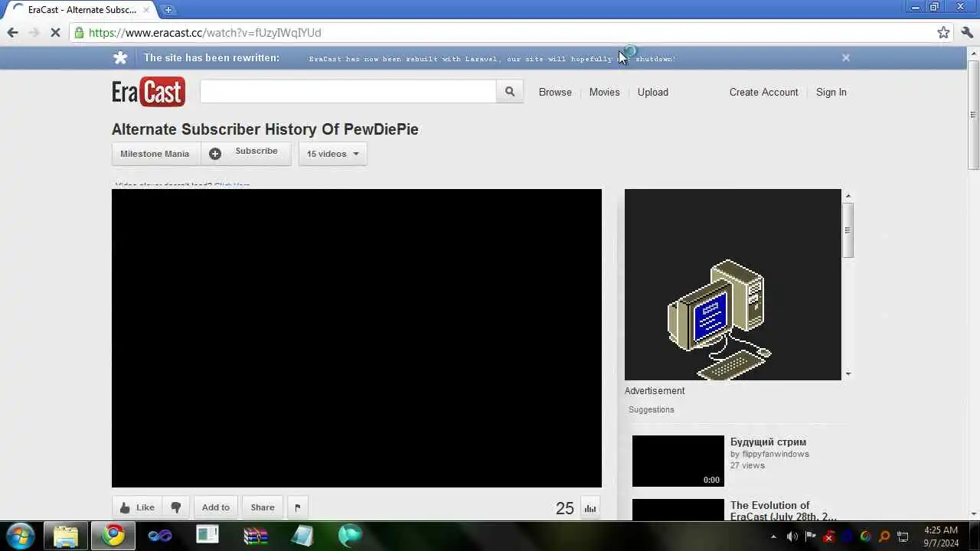980x551 pixels.
Task: Click the blue infinity taskbar icon
Action: (x=160, y=535)
